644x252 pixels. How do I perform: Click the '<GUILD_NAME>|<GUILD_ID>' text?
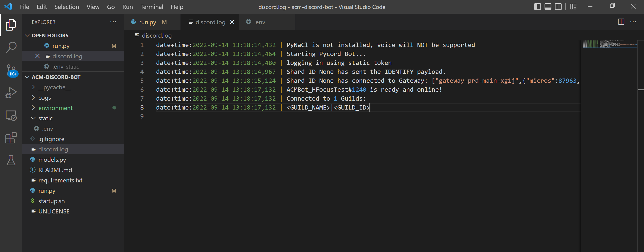tap(328, 107)
